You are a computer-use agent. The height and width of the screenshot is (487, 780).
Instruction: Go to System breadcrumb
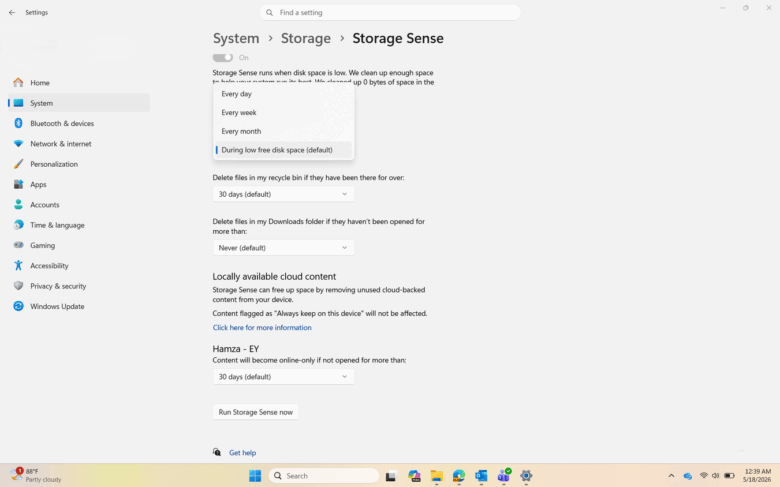[x=236, y=38]
